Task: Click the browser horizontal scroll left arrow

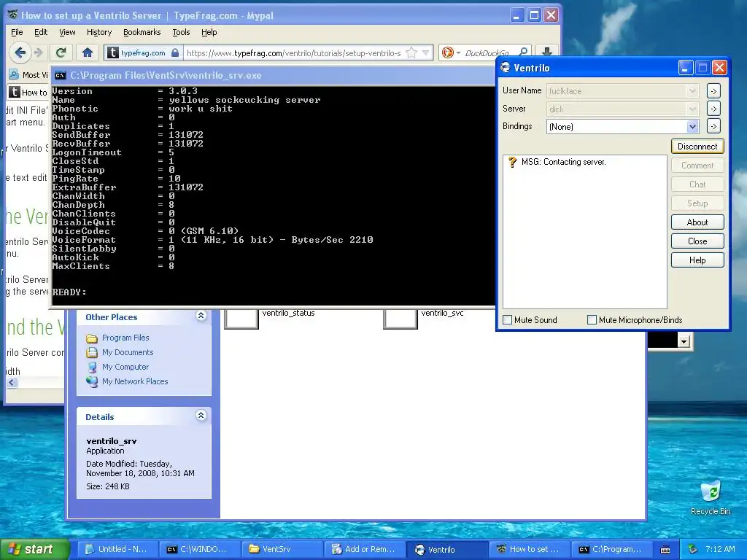Action: coord(12,382)
